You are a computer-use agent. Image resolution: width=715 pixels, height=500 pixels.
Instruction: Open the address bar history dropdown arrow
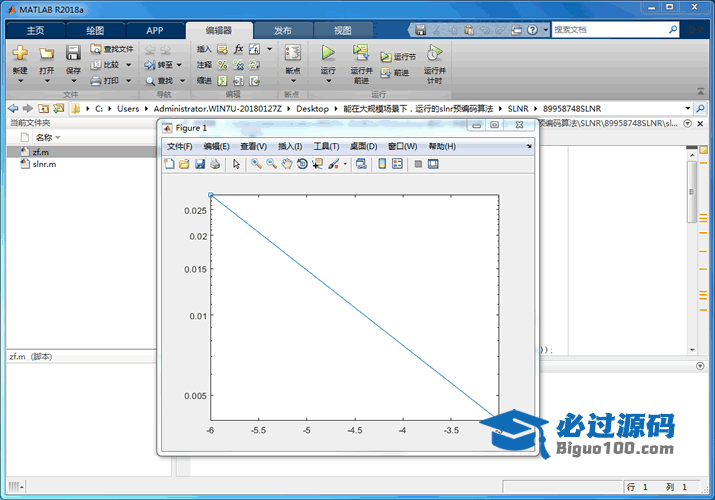tap(688, 108)
